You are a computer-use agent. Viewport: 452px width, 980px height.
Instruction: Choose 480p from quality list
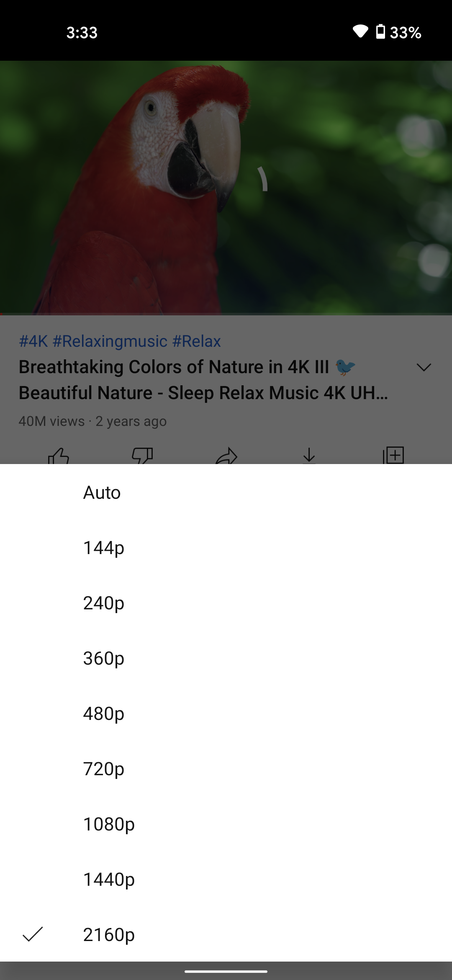tap(104, 714)
